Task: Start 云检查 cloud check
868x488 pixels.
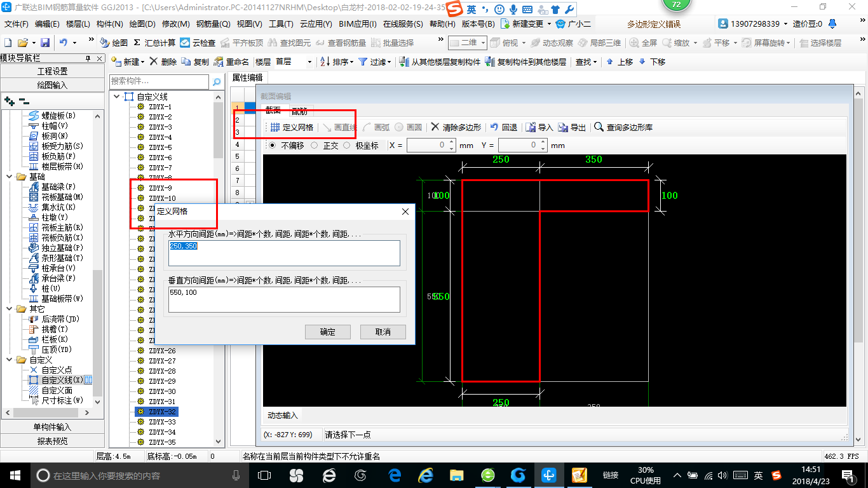Action: tap(198, 43)
